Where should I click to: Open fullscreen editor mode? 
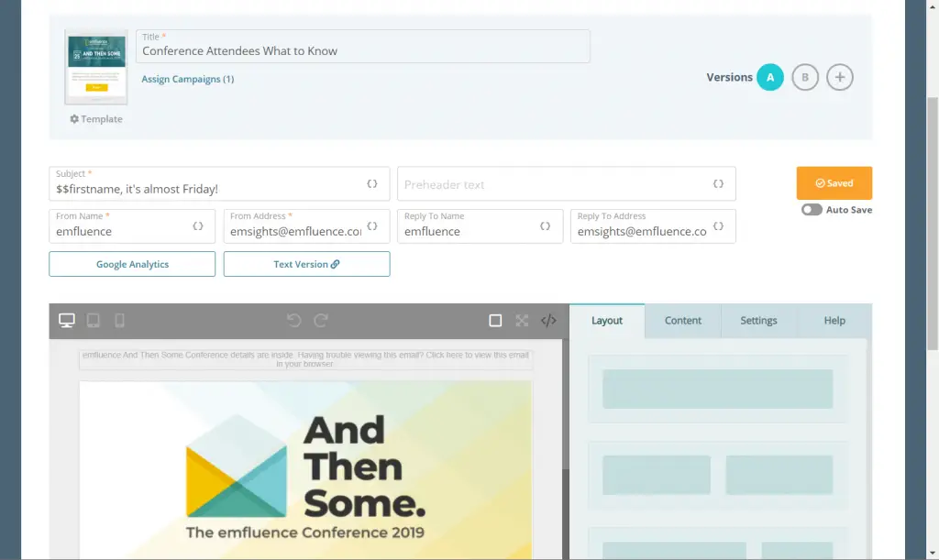click(522, 321)
